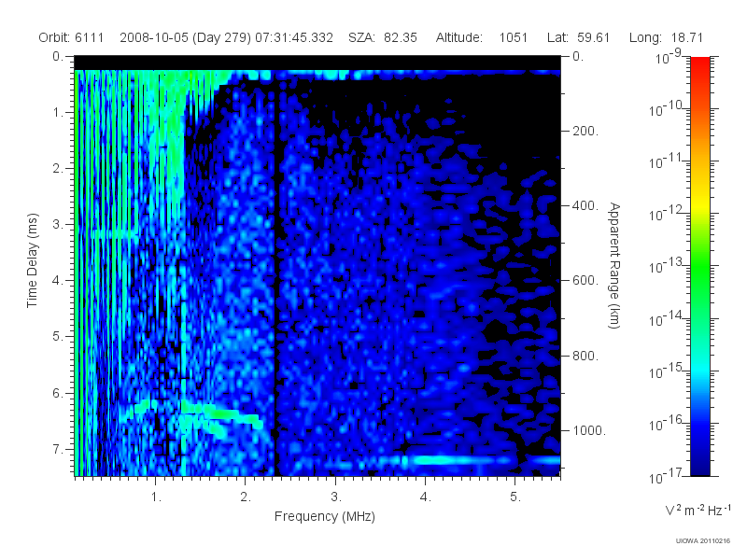Click the '3.' tick on frequency axis

point(335,497)
